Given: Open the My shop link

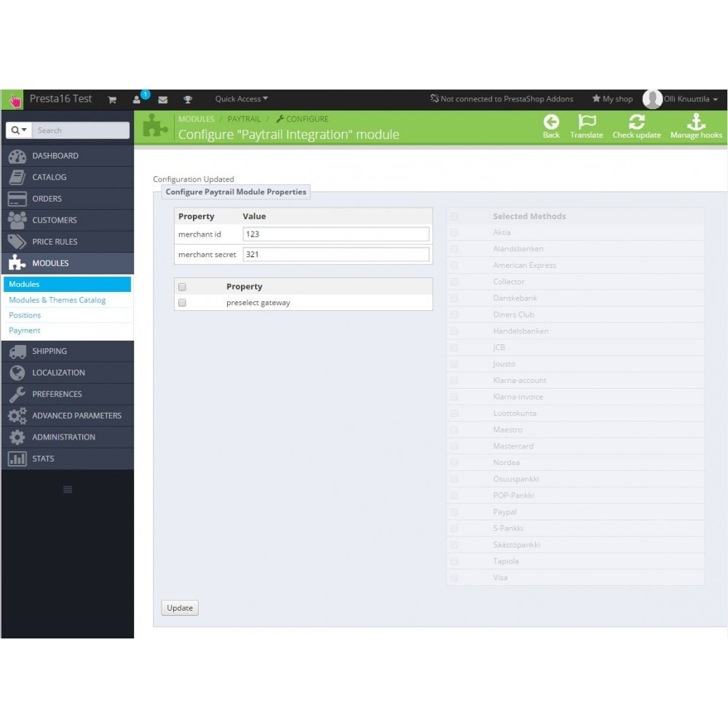Looking at the screenshot, I should pyautogui.click(x=612, y=99).
